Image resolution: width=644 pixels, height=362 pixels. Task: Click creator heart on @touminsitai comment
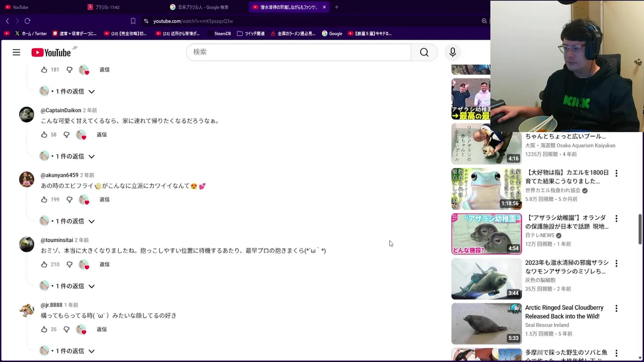[84, 264]
